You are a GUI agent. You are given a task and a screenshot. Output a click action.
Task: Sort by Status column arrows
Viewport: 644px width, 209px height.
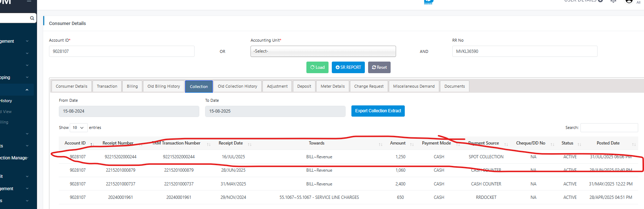[x=579, y=144]
